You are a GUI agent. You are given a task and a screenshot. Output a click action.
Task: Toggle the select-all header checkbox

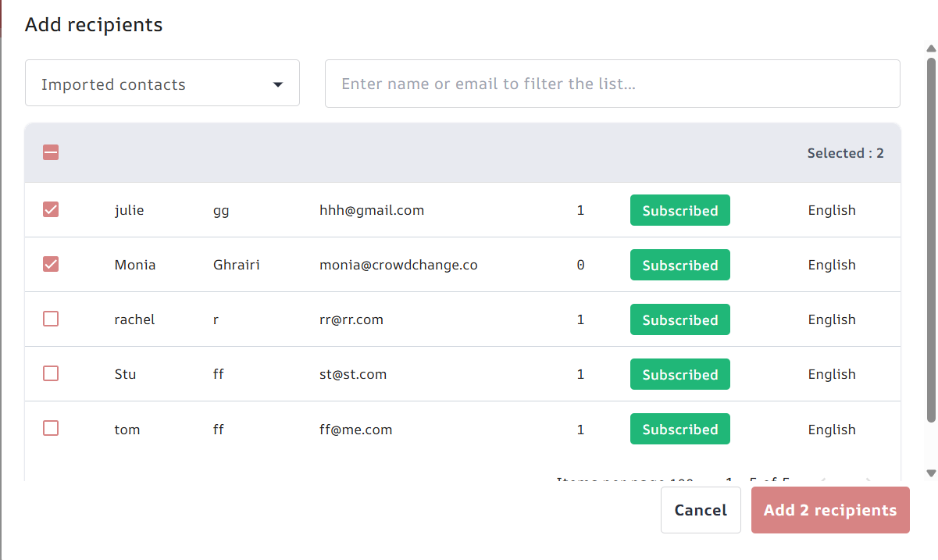(51, 152)
